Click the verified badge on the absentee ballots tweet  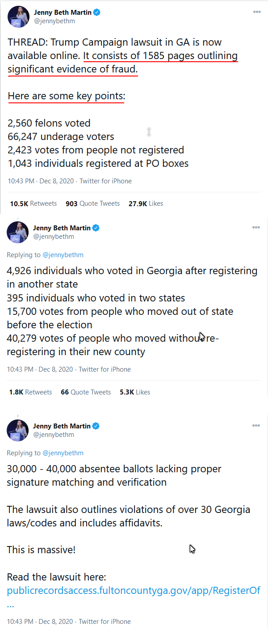96,426
